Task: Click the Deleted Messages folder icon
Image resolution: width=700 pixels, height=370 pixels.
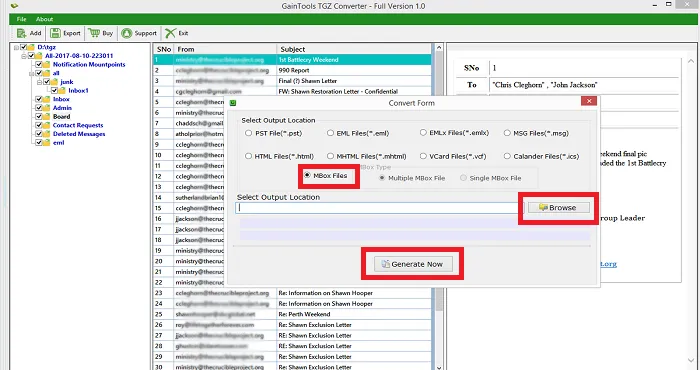Action: (46, 134)
